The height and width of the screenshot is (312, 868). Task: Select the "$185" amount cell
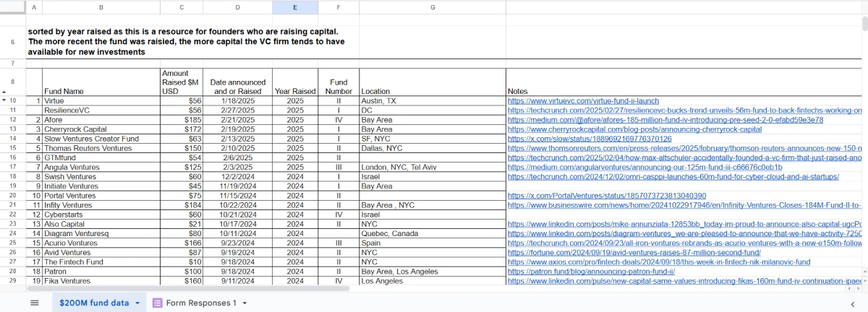[182, 120]
